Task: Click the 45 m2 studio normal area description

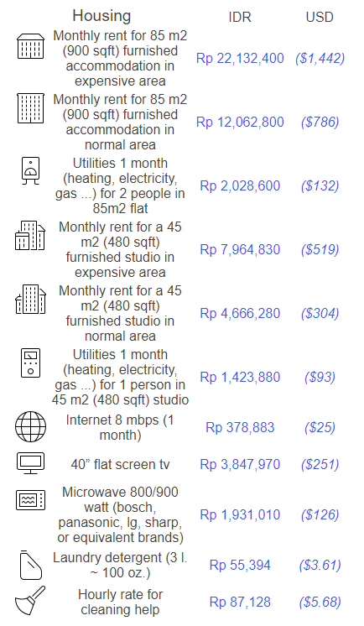Action: 120,313
